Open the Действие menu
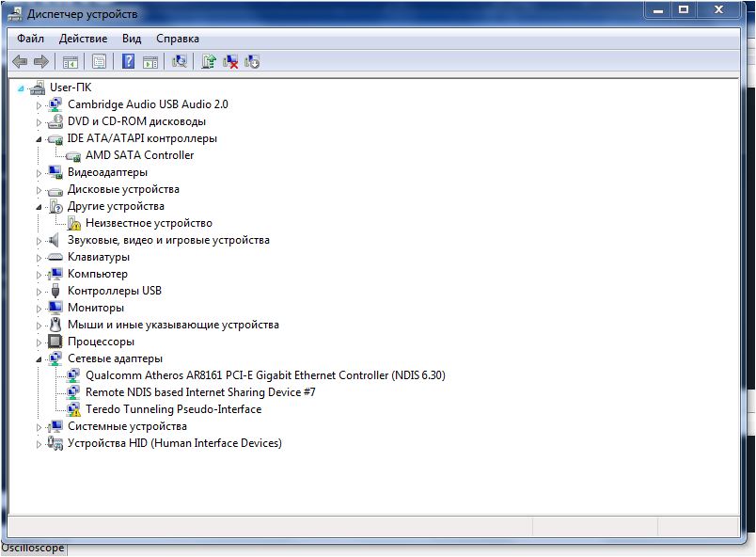 (x=83, y=39)
